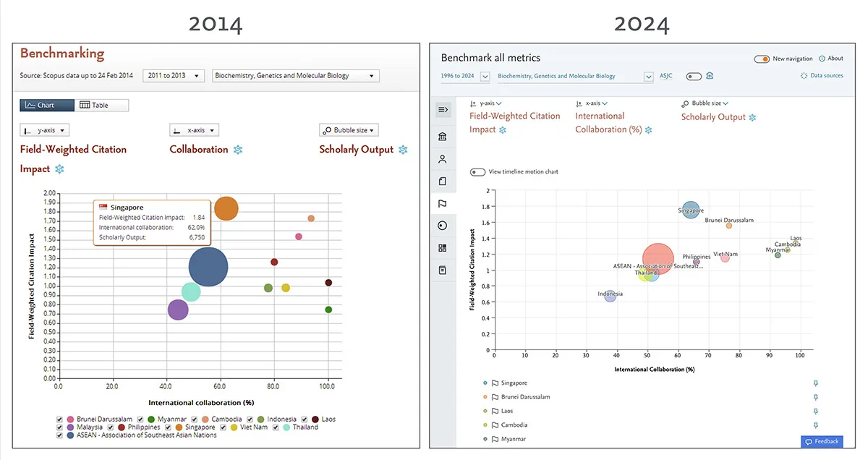This screenshot has height=460, width=868.
Task: Click the institution icon next to the ASJC toggle
Action: (x=710, y=76)
